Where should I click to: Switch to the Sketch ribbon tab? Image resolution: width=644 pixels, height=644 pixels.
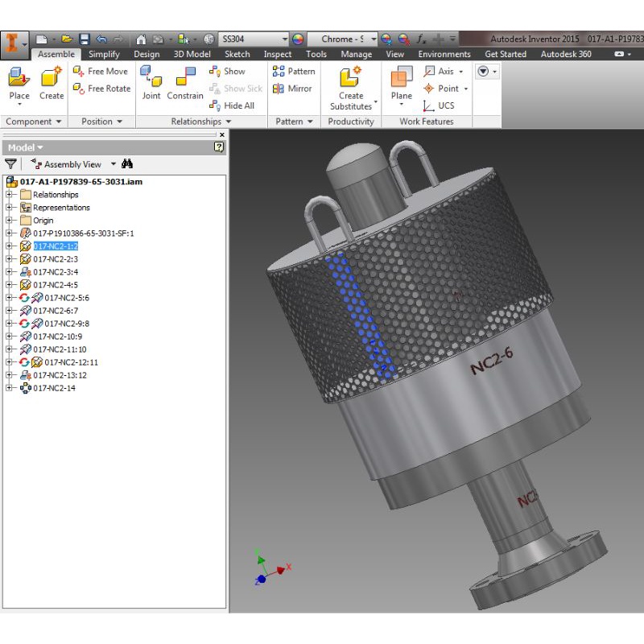[237, 55]
